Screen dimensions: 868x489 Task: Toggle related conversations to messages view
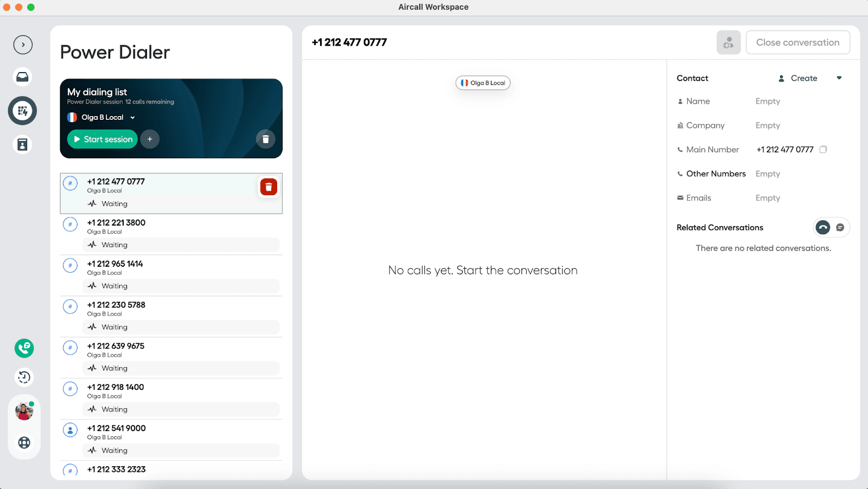pyautogui.click(x=840, y=228)
